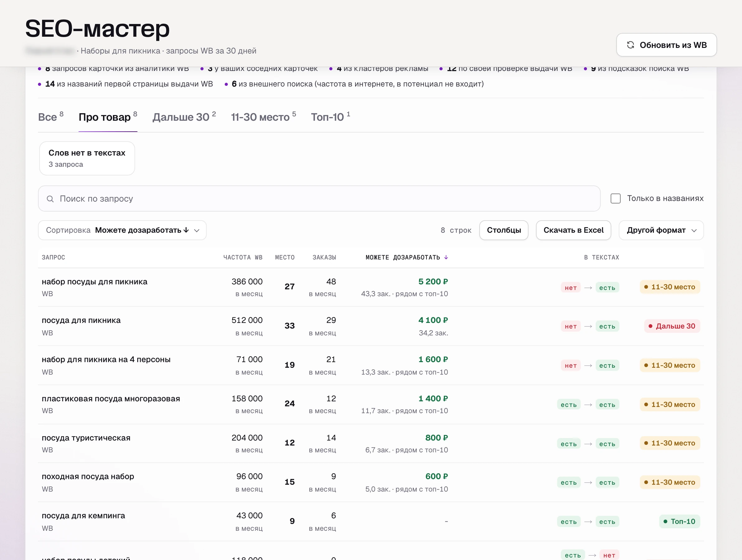Click the 600 ₽ potential value
Image resolution: width=742 pixels, height=560 pixels.
click(436, 477)
